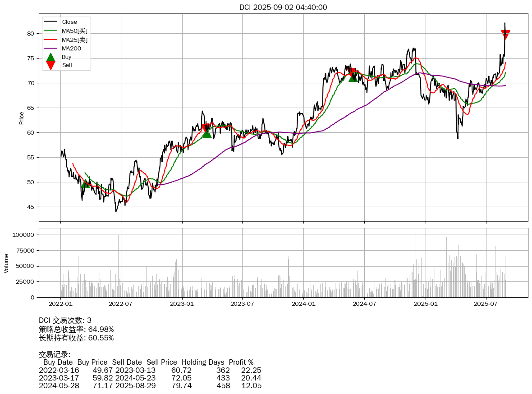Click the Profit % value 12.05
532x394 pixels.
(x=251, y=385)
